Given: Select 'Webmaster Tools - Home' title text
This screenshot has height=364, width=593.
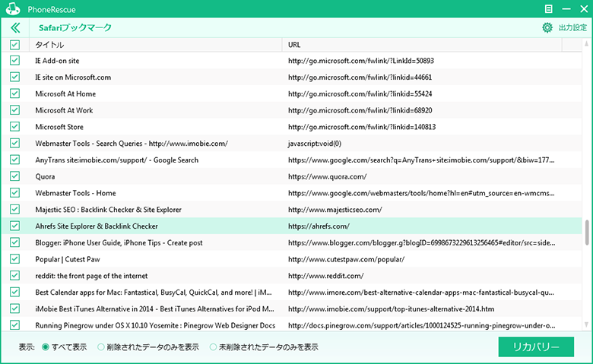Looking at the screenshot, I should 75,193.
